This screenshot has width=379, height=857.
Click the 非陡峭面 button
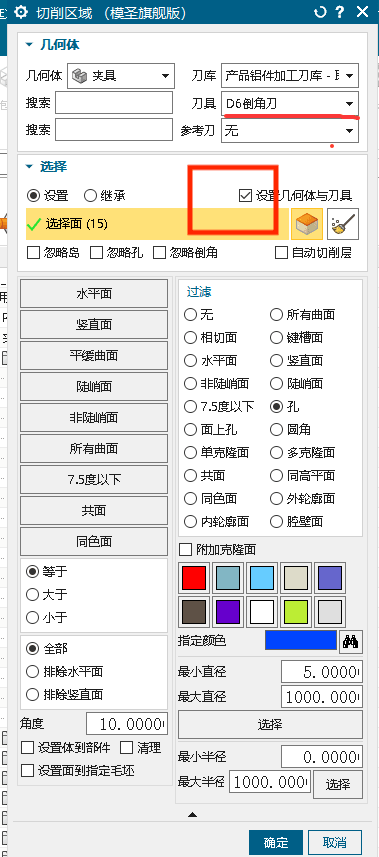(x=94, y=418)
